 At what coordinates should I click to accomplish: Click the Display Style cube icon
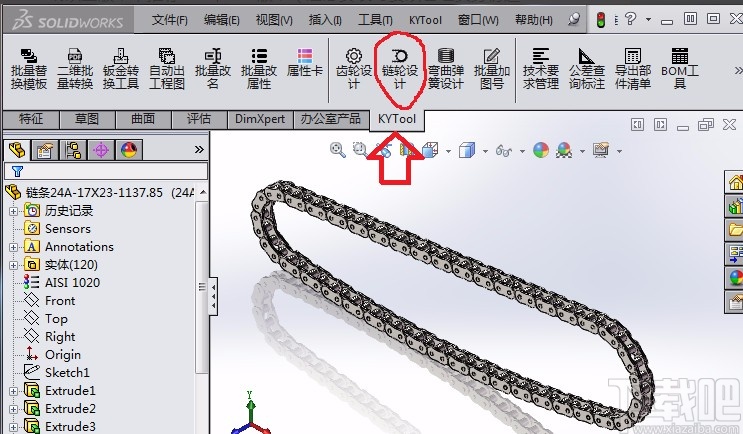(x=467, y=151)
